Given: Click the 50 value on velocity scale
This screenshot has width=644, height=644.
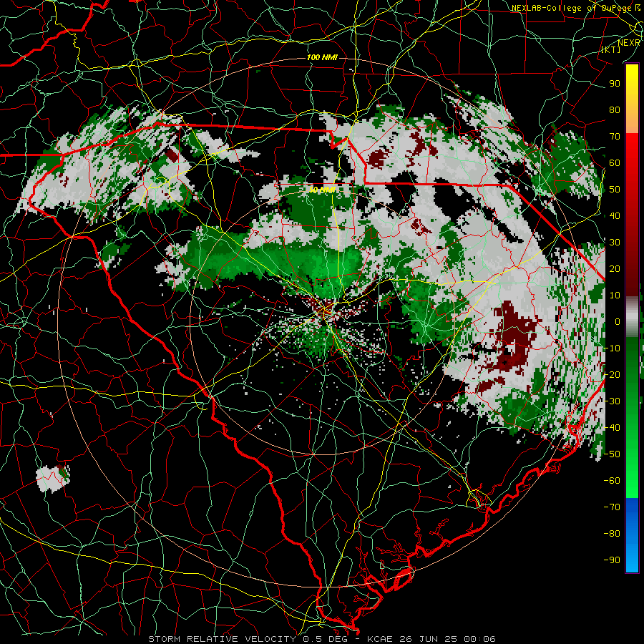Looking at the screenshot, I should click(615, 190).
